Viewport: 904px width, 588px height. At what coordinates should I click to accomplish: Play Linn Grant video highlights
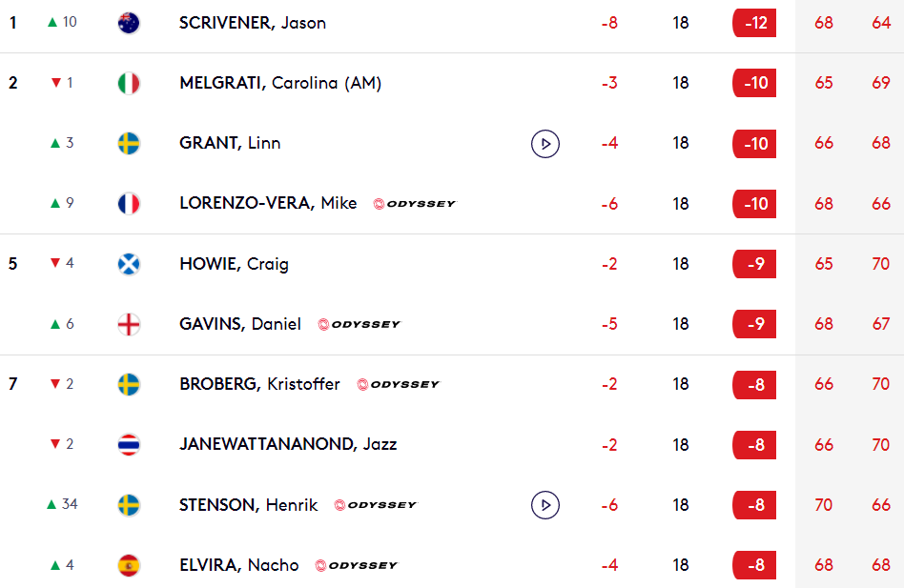[544, 143]
